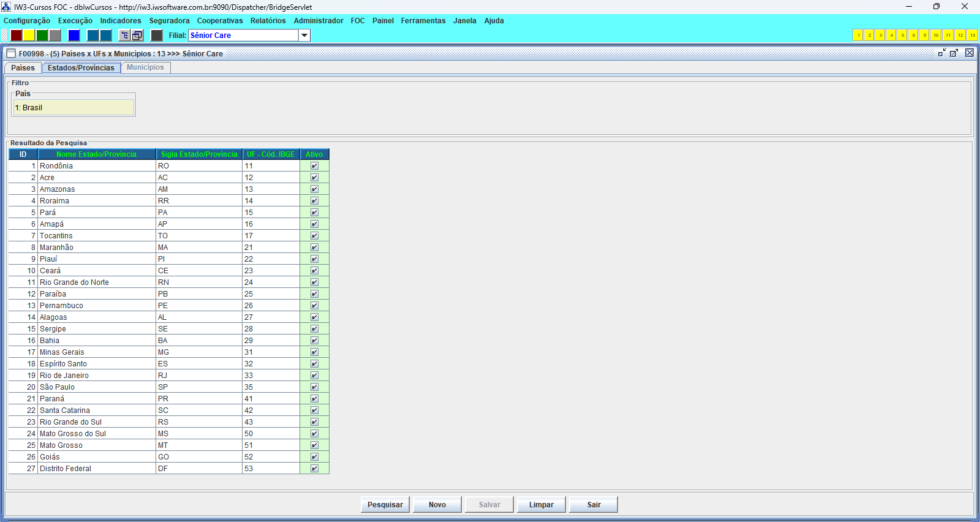Image resolution: width=980 pixels, height=522 pixels.
Task: Click the yellow shortcut button numbered 9
Action: click(x=924, y=36)
